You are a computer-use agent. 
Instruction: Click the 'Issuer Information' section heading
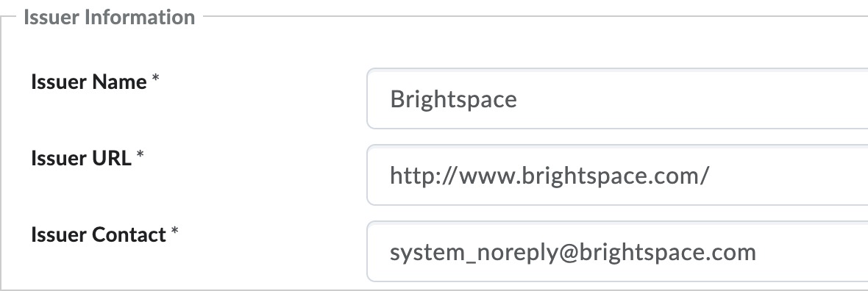tap(109, 17)
